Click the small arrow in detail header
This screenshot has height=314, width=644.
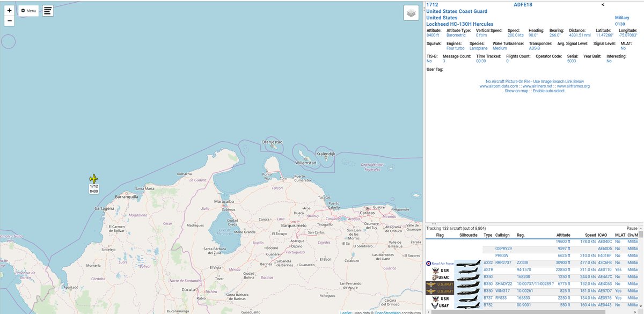[x=603, y=5]
